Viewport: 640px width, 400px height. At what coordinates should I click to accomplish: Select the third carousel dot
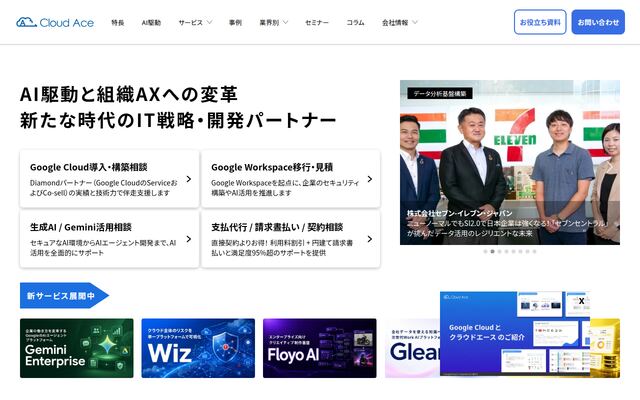(499, 251)
